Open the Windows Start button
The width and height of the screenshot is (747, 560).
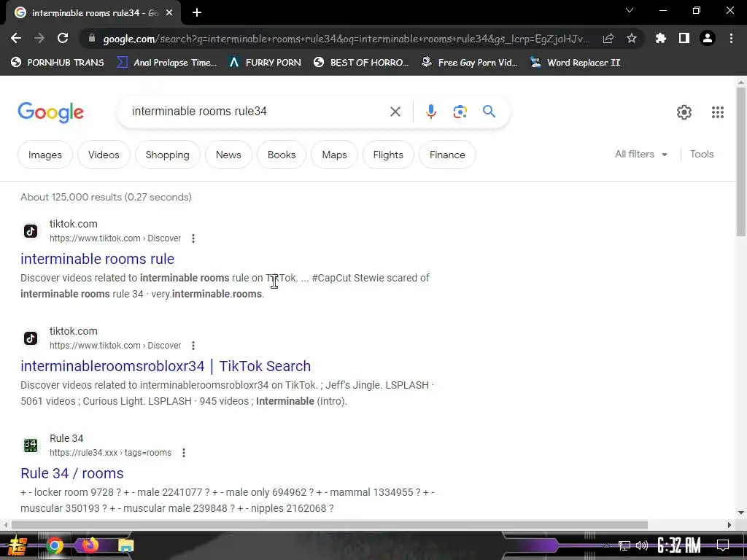coord(18,545)
